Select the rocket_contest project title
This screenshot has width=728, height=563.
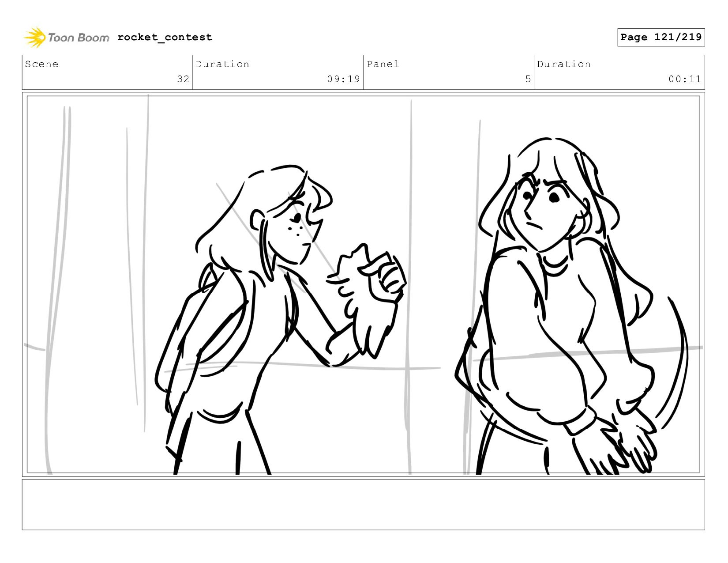[165, 38]
